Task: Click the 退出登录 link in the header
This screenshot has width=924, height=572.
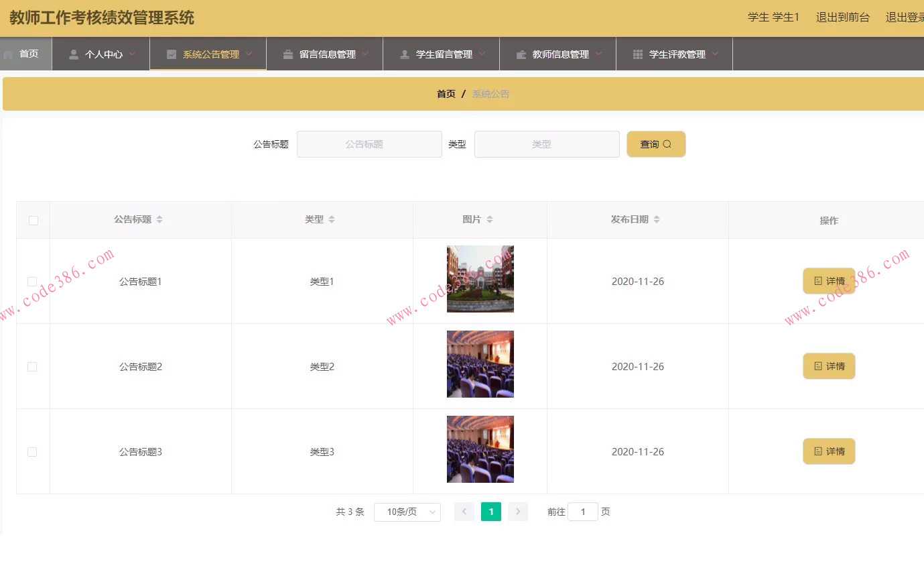Action: pos(904,17)
